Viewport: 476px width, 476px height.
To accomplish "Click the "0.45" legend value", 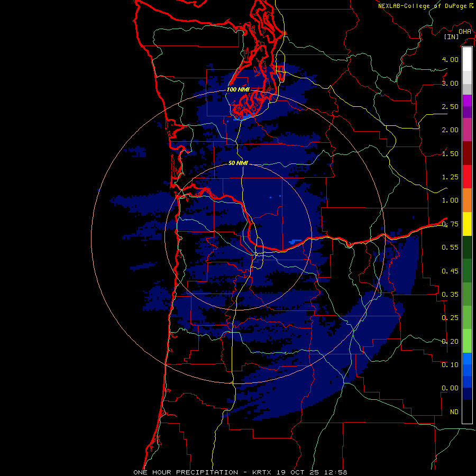I will click(x=450, y=271).
